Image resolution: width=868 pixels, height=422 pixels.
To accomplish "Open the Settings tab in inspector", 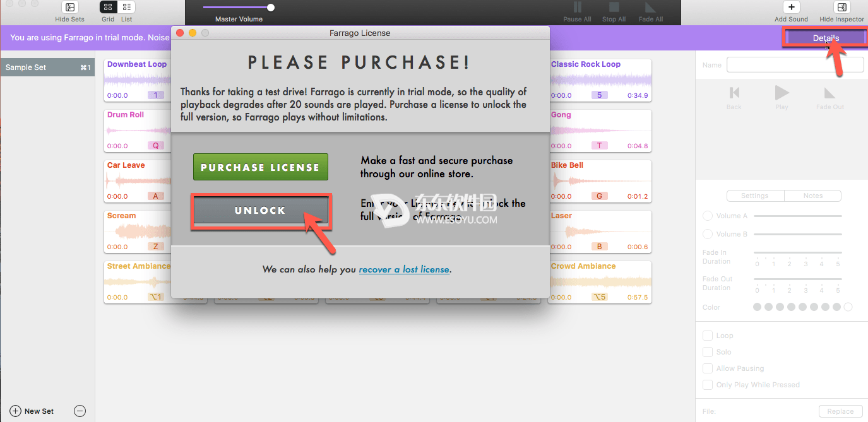I will pos(755,196).
